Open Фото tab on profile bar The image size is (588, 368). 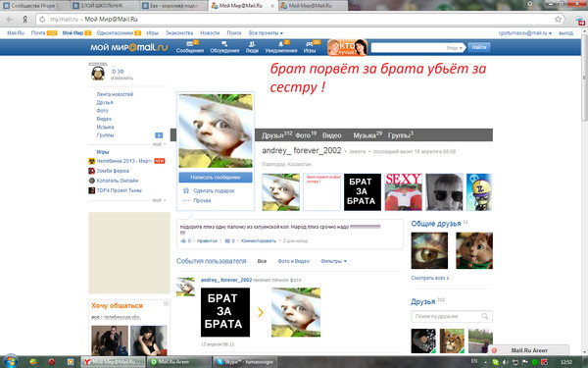[x=306, y=134]
